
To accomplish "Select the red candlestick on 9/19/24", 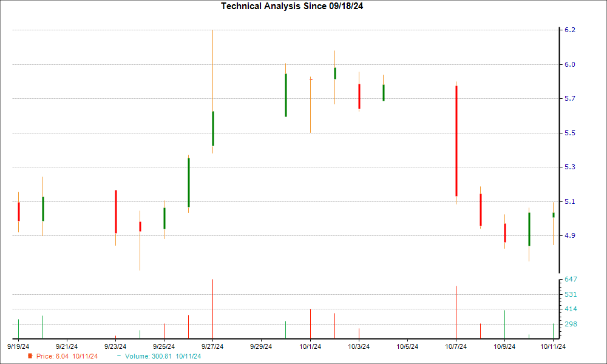I will click(19, 212).
